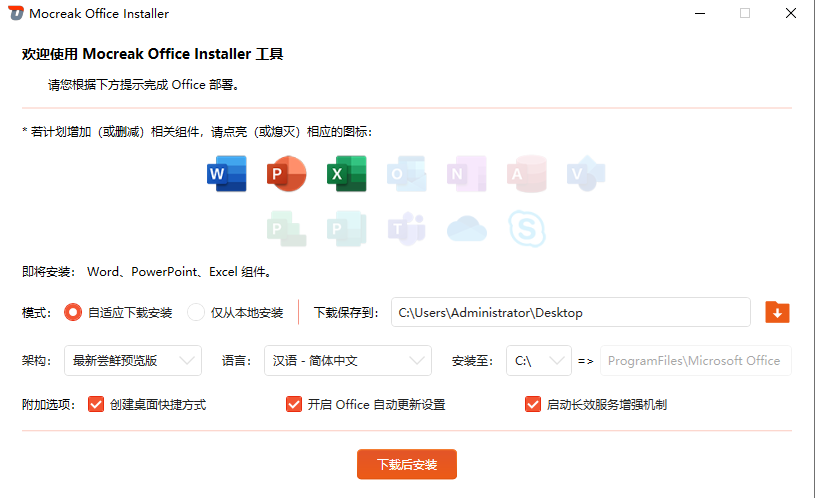Image resolution: width=815 pixels, height=498 pixels.
Task: Click the 即将安装 component summary text
Action: click(148, 272)
